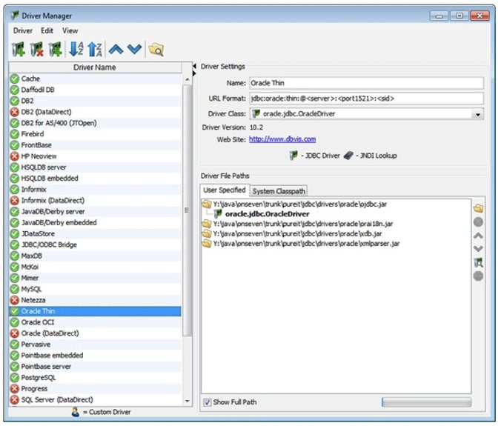Click the gray up arrow beside file paths

coord(478,236)
